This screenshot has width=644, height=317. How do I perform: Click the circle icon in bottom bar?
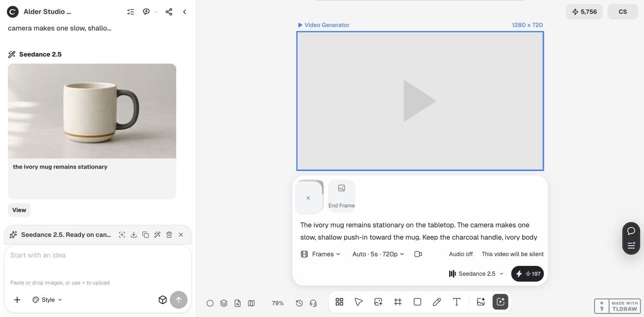210,303
